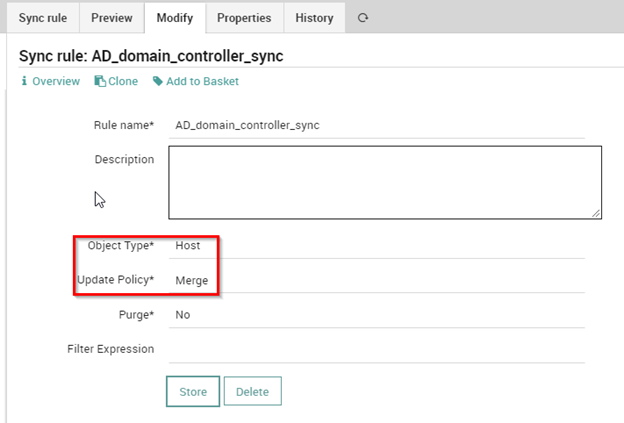624x423 pixels.
Task: Open the Update Policy dropdown showing Merge
Action: (376, 281)
